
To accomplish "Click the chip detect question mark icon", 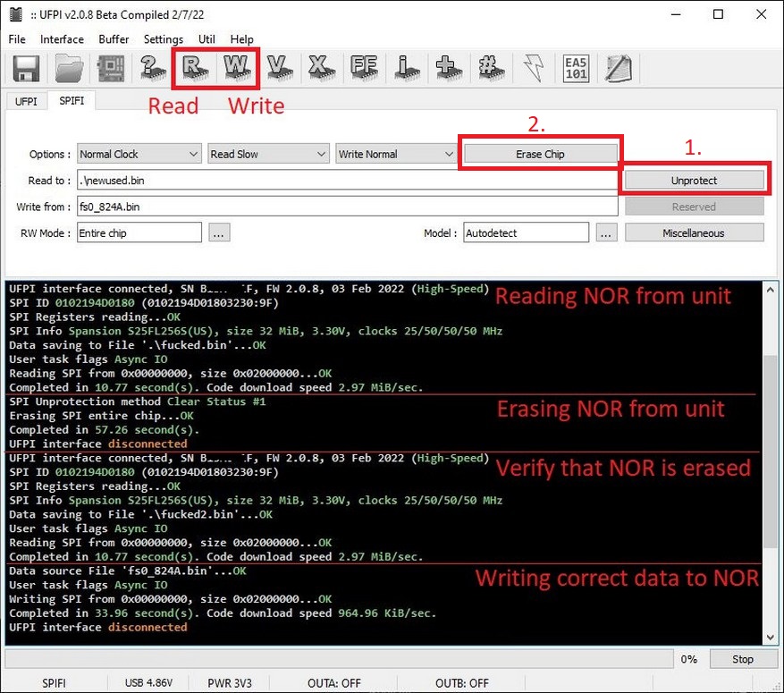I will coord(150,68).
